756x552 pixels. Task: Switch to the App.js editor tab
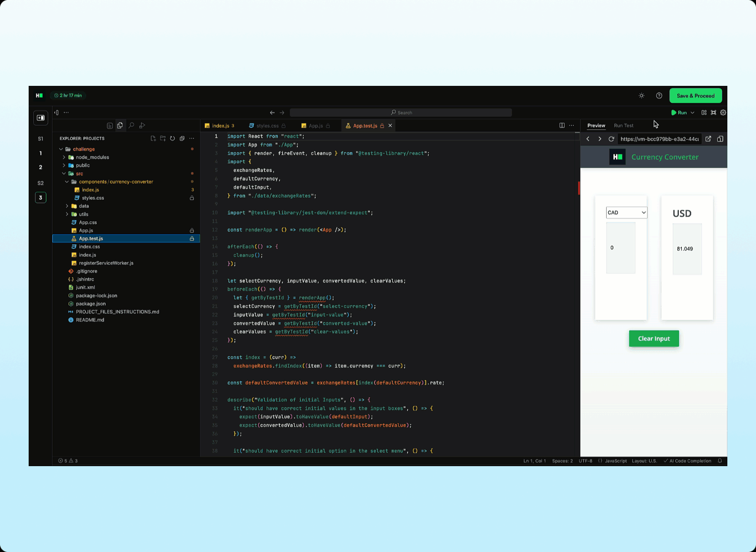(315, 126)
